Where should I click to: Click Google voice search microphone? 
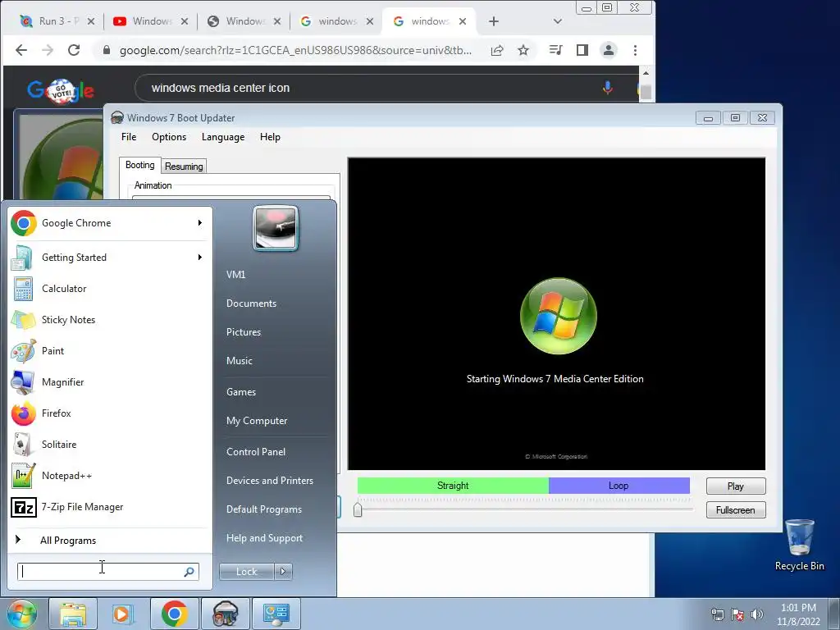point(608,87)
